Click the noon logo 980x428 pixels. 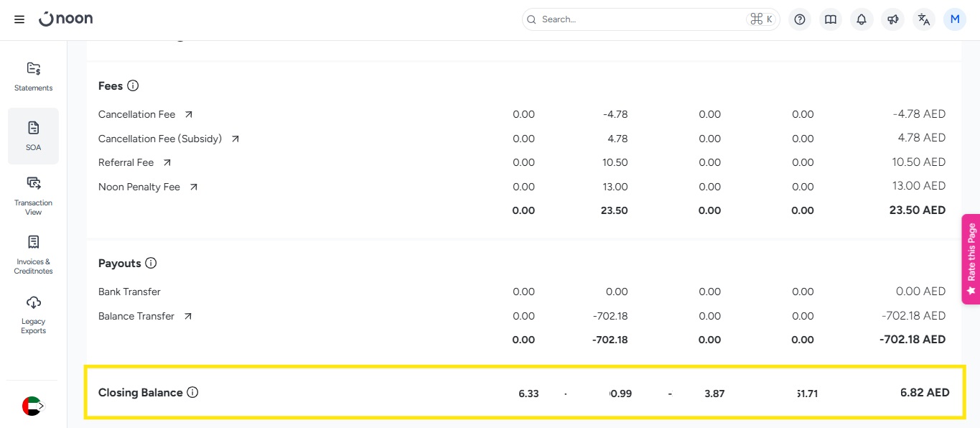pos(66,19)
